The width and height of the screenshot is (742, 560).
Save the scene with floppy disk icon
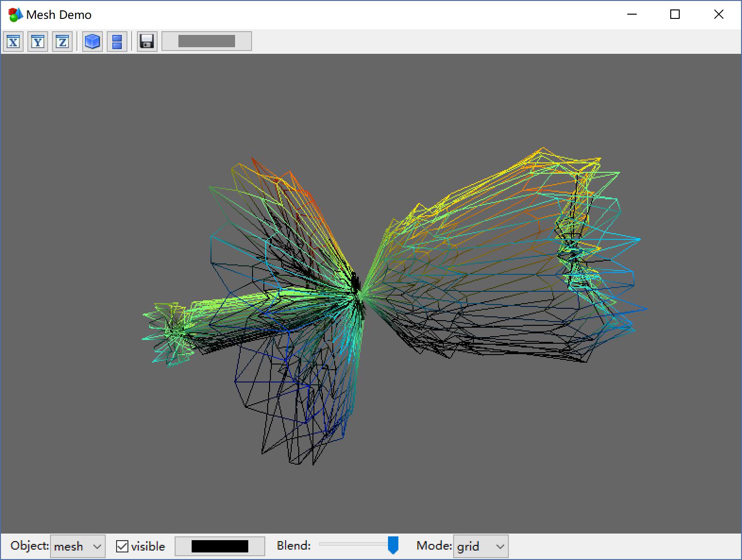[147, 42]
